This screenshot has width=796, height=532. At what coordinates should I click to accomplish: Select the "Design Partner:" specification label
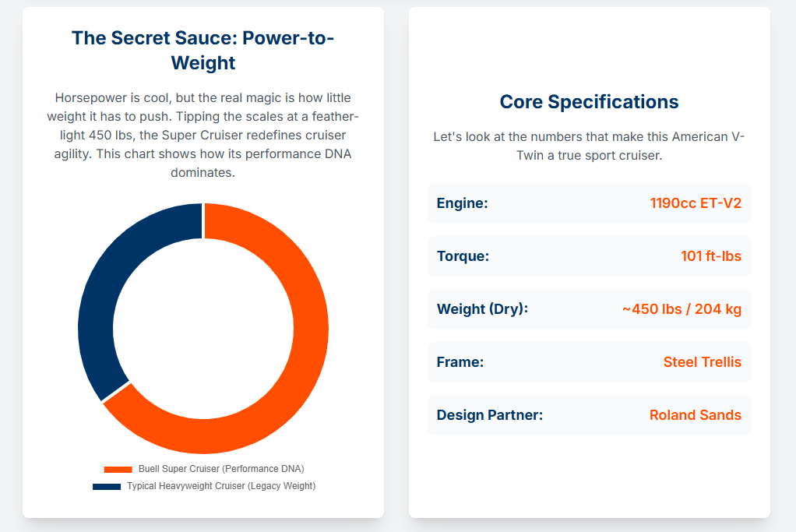point(489,415)
